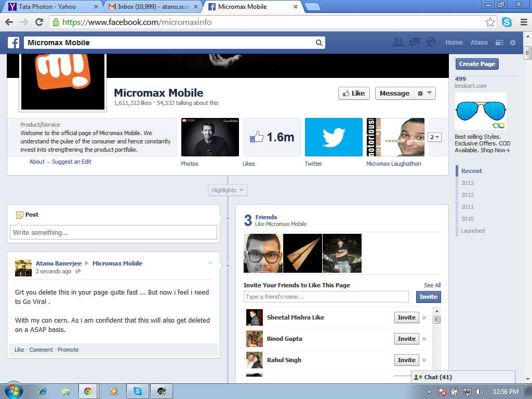Screen dimensions: 532x399
Task: Like the Micromax Mobile page
Action: [x=353, y=94]
